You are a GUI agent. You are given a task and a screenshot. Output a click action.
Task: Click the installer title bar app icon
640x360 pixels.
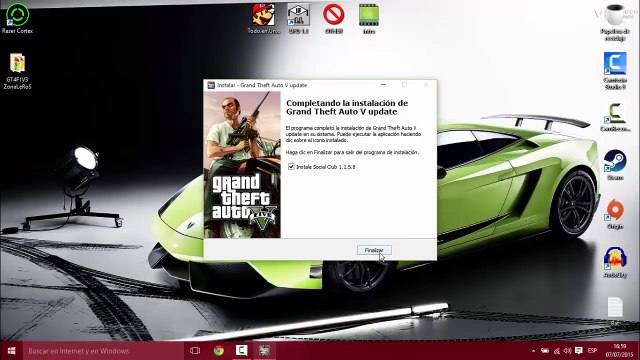click(211, 85)
